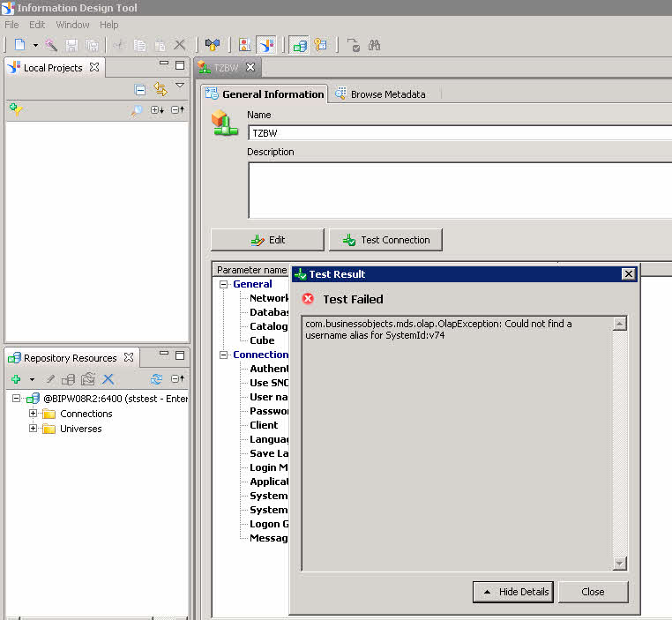This screenshot has width=672, height=620.
Task: Toggle Link with Editor arrows icon
Action: point(161,89)
